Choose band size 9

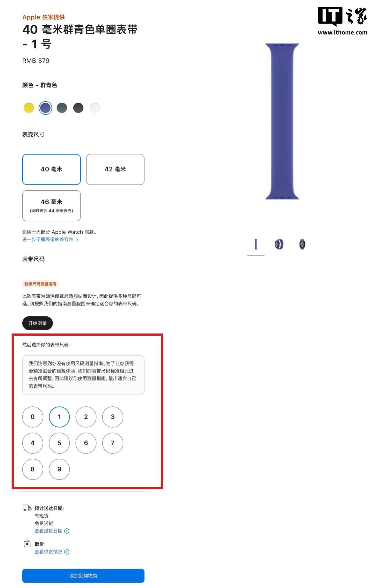(59, 469)
